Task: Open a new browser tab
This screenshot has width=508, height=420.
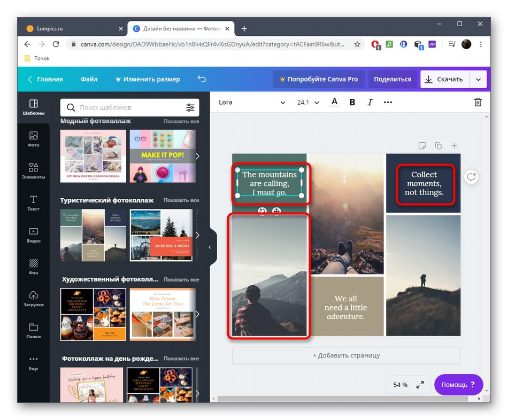Action: point(244,29)
